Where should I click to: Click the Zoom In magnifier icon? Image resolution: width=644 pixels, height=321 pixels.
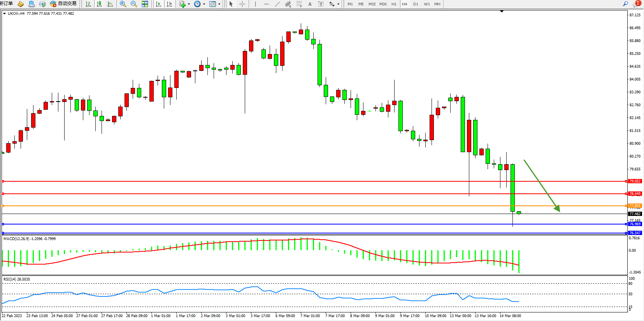pyautogui.click(x=123, y=4)
